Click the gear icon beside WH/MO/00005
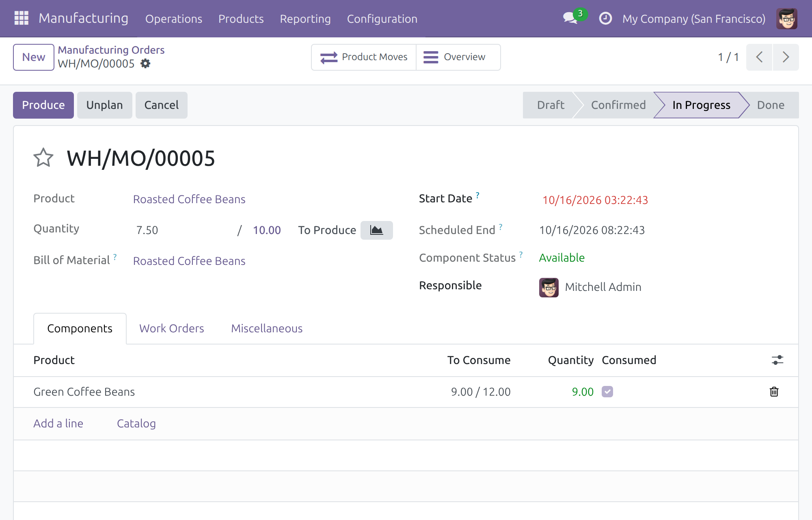Image resolution: width=812 pixels, height=520 pixels. point(145,63)
